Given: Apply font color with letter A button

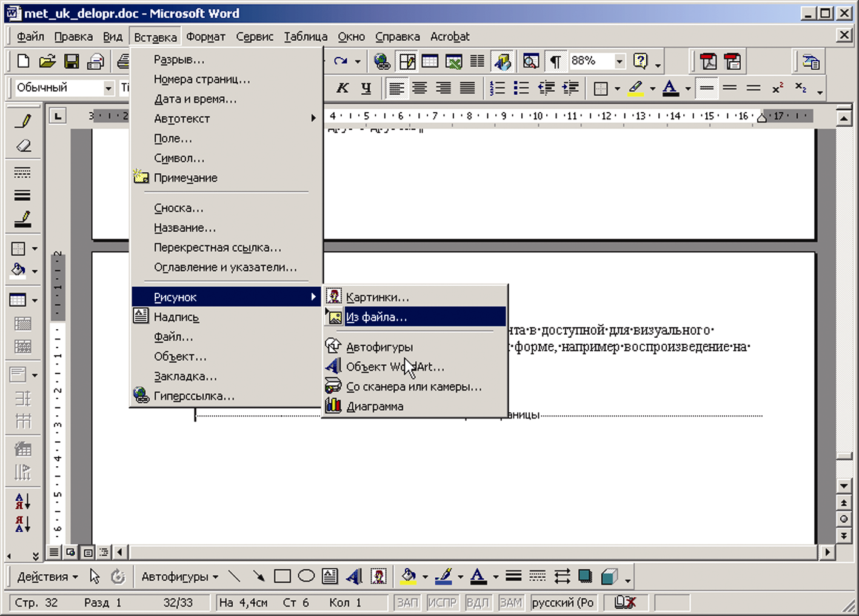Looking at the screenshot, I should pos(670,89).
